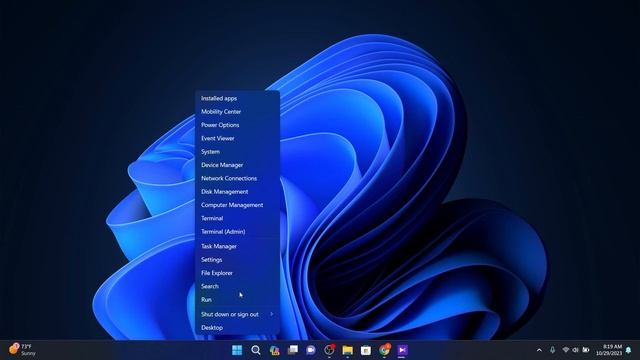Open notifications bell icon
The image size is (640, 360).
click(629, 350)
